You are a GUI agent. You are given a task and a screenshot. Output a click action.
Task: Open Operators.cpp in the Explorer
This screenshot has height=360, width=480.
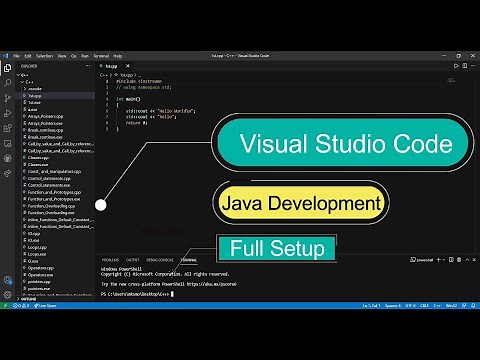pos(41,268)
